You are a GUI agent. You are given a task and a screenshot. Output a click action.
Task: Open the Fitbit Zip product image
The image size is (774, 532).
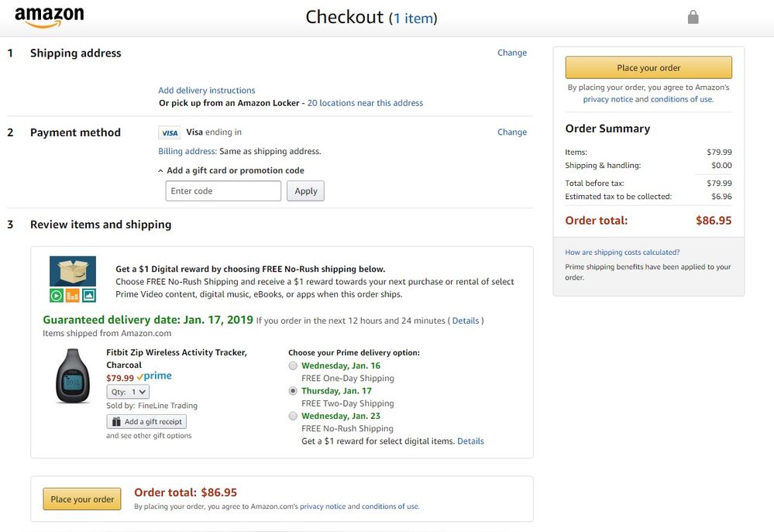tap(73, 376)
